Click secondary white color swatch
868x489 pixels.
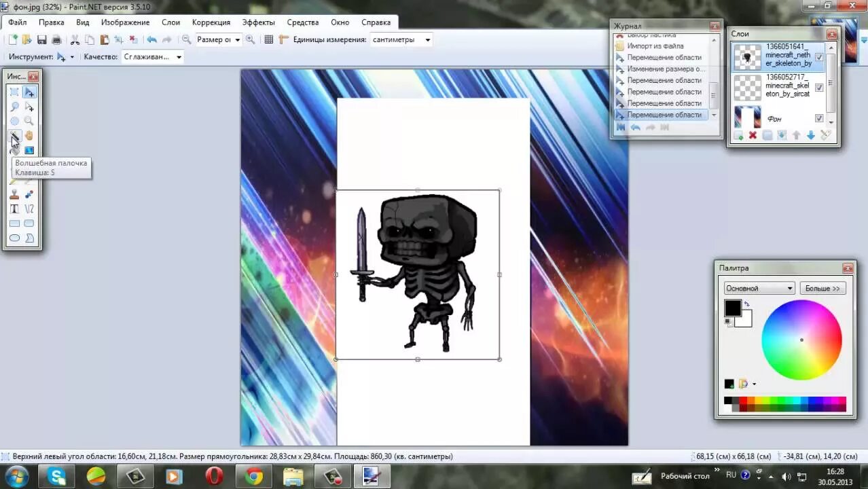745,321
